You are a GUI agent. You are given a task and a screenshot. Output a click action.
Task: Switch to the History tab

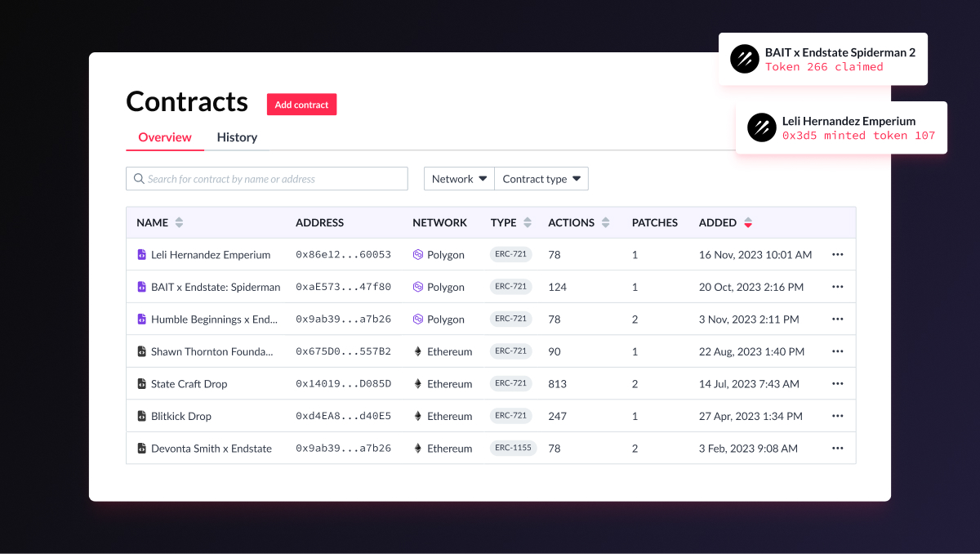237,136
